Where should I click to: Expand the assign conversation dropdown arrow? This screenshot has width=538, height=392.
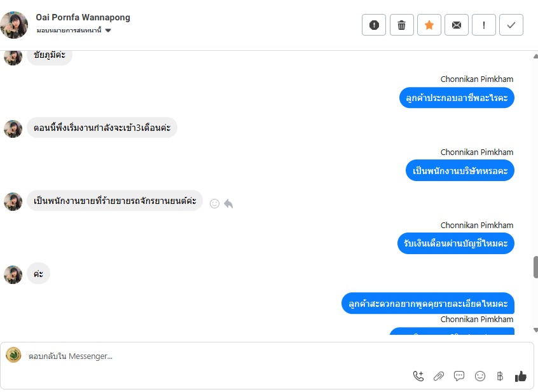108,30
